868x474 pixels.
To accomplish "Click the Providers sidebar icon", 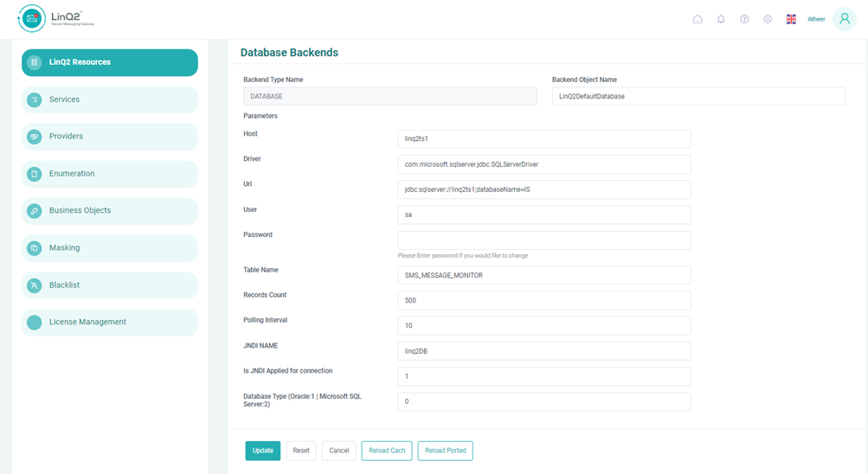I will (x=35, y=137).
